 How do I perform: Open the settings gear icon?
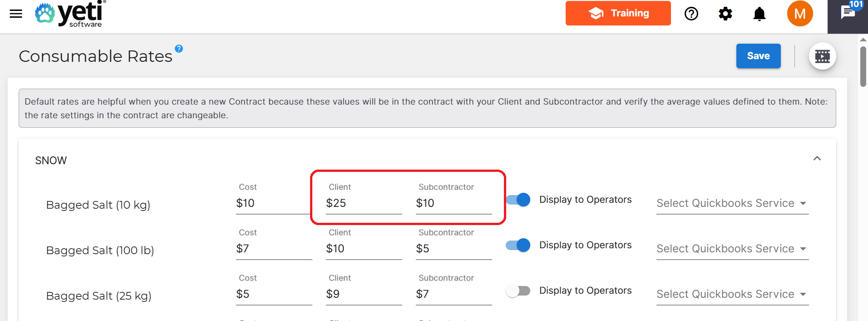coord(725,14)
